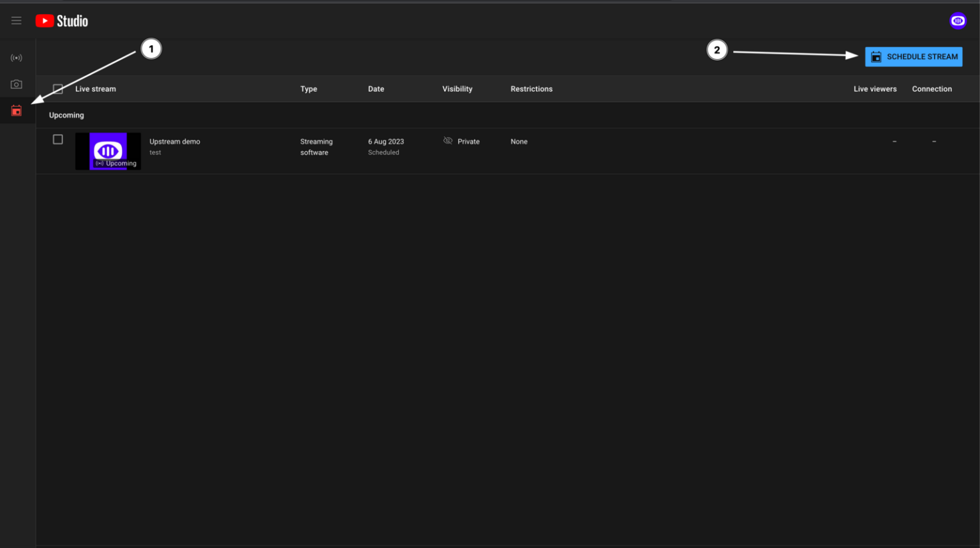Open the Webcam page via the camera icon
The image size is (980, 548).
tap(16, 84)
